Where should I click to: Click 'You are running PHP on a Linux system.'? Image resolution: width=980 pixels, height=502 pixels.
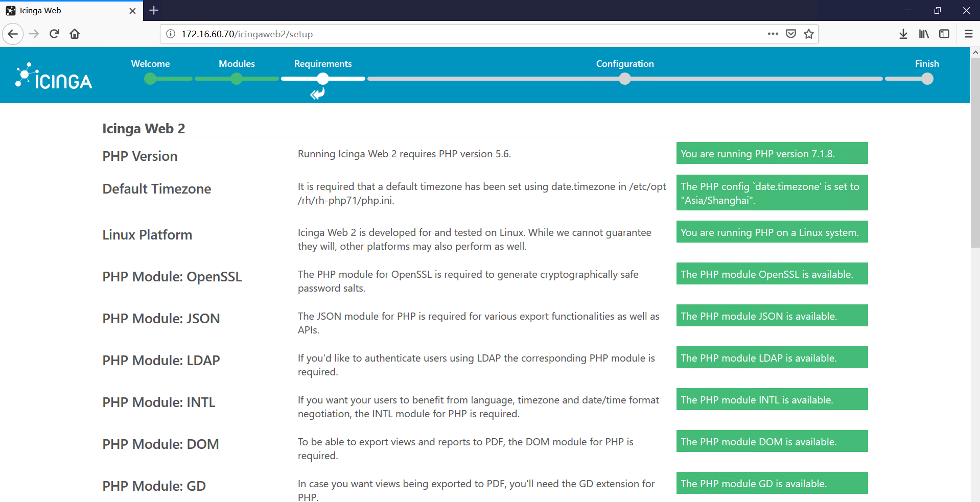(772, 232)
